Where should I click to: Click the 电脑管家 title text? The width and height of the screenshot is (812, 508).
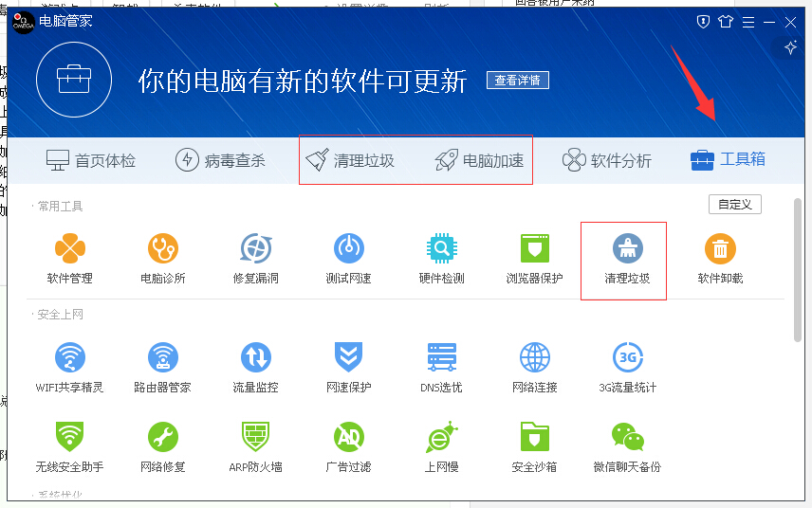click(65, 21)
